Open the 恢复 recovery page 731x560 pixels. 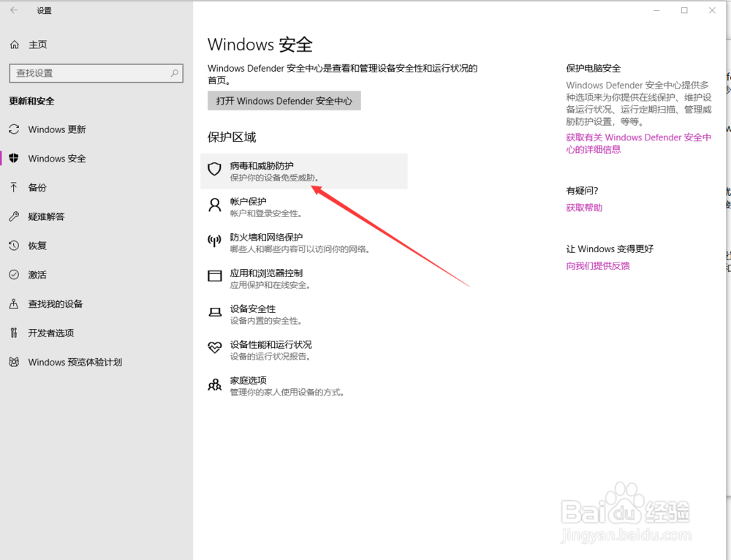96,246
